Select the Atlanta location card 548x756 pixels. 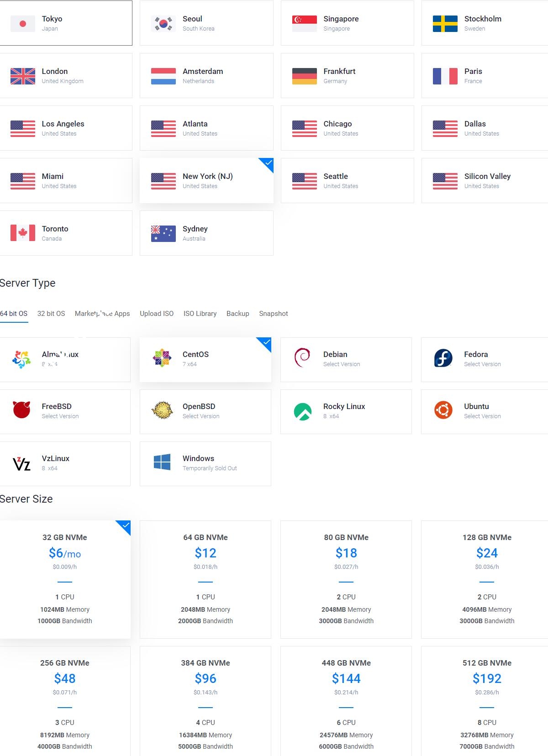click(206, 128)
